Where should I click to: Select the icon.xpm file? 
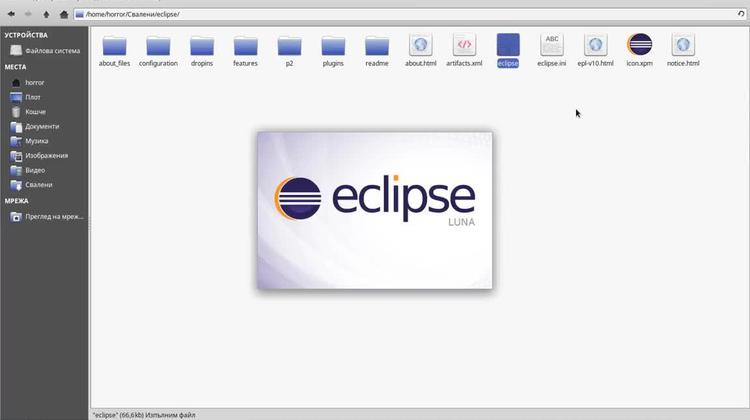(640, 50)
